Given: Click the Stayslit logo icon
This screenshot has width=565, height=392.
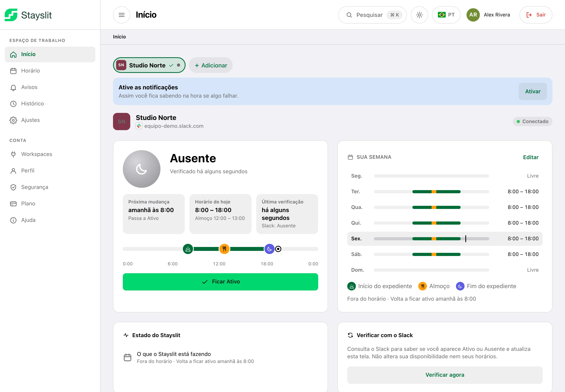Looking at the screenshot, I should point(11,15).
